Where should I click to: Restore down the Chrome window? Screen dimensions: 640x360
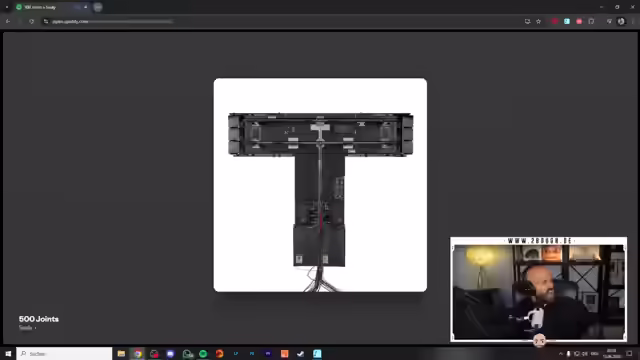pyautogui.click(x=617, y=7)
